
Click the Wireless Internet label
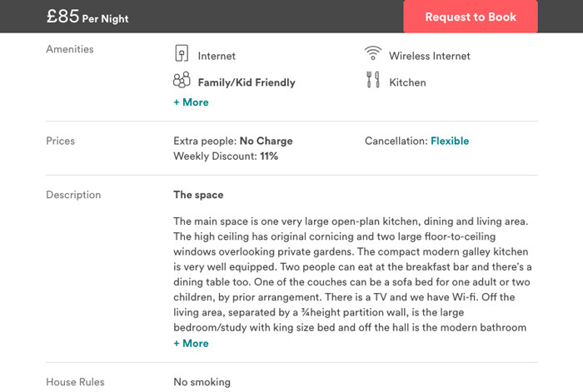[430, 56]
